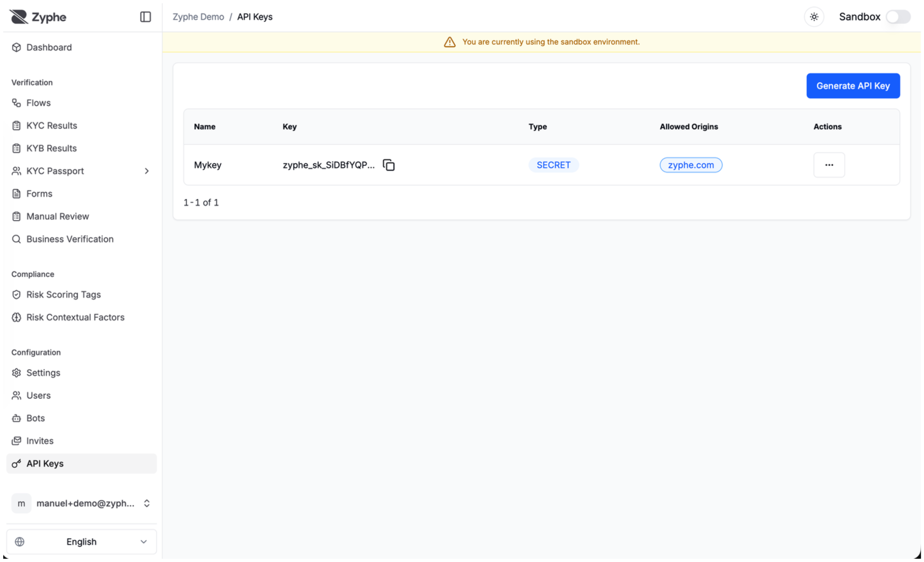Click the Risk Scoring Tags shield icon
Viewport: 924px width, 562px height.
(x=16, y=295)
